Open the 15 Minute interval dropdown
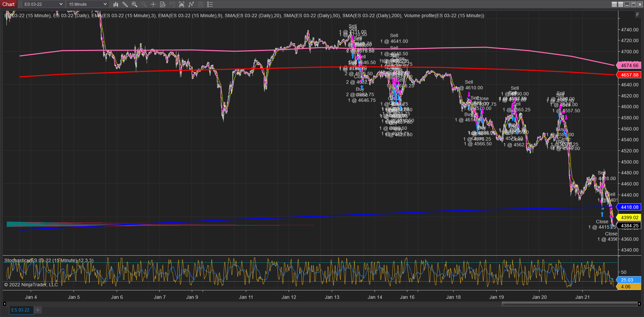This screenshot has height=317, width=644. (x=88, y=4)
